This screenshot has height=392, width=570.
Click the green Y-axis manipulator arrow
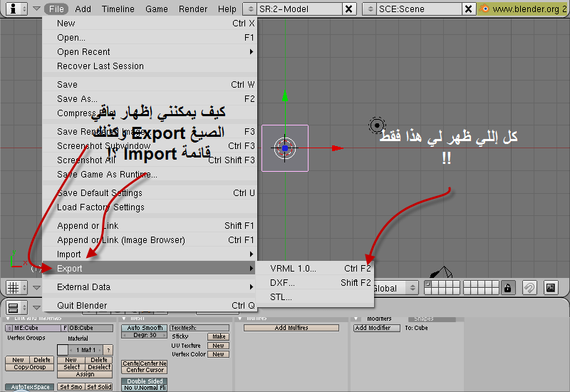285,96
